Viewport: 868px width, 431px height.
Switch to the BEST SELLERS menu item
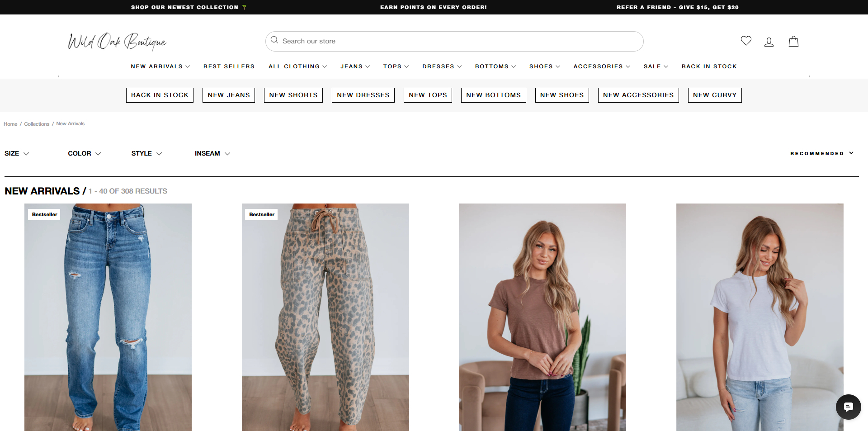pyautogui.click(x=229, y=66)
